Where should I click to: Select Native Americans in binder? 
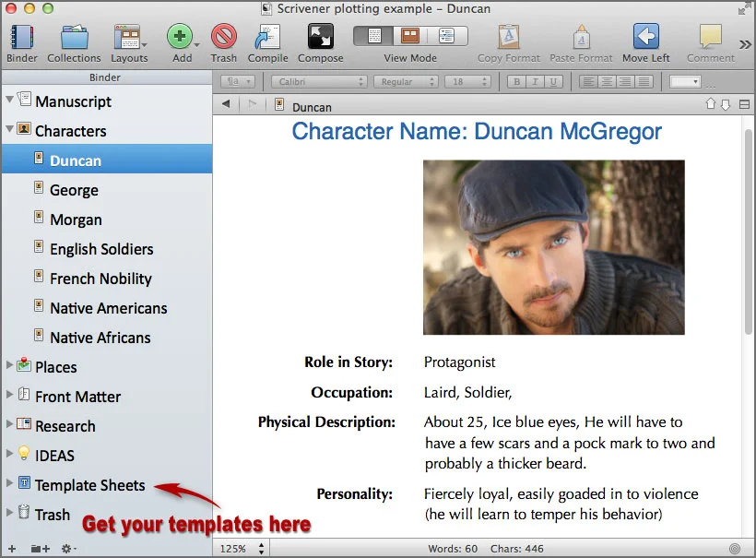(x=107, y=307)
